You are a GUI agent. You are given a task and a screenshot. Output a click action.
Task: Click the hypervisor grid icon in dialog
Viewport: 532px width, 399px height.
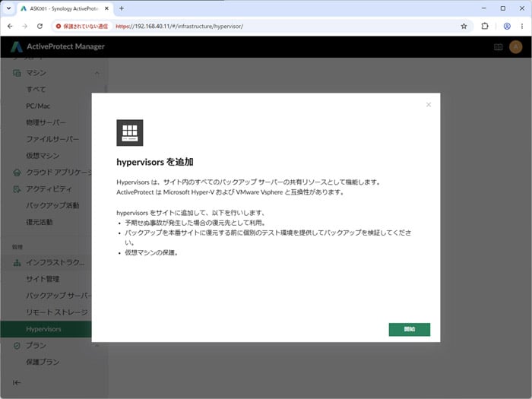pyautogui.click(x=130, y=133)
